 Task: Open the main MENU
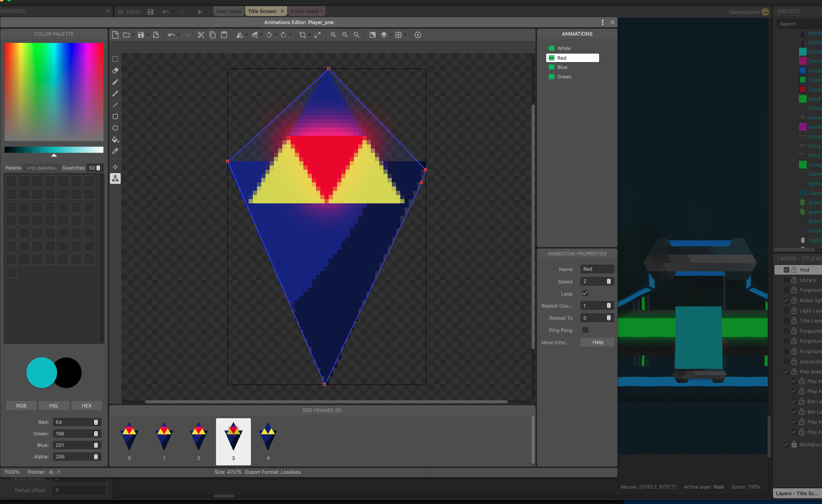(129, 12)
